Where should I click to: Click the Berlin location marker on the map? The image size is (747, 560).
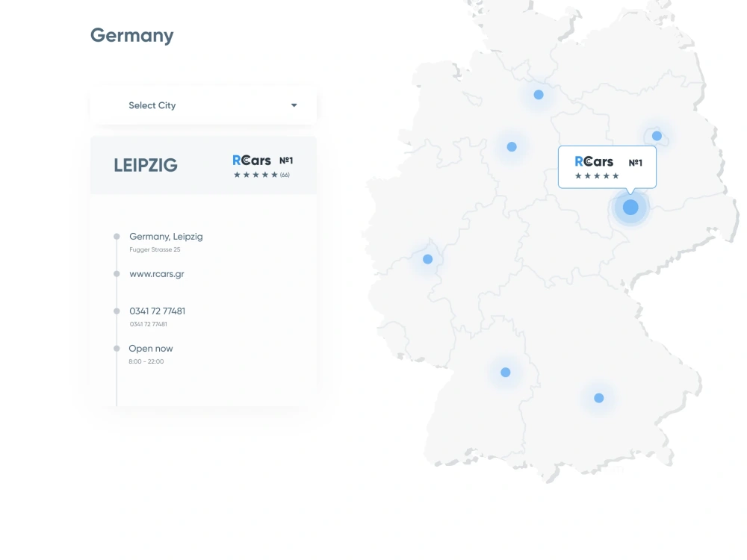coord(657,136)
